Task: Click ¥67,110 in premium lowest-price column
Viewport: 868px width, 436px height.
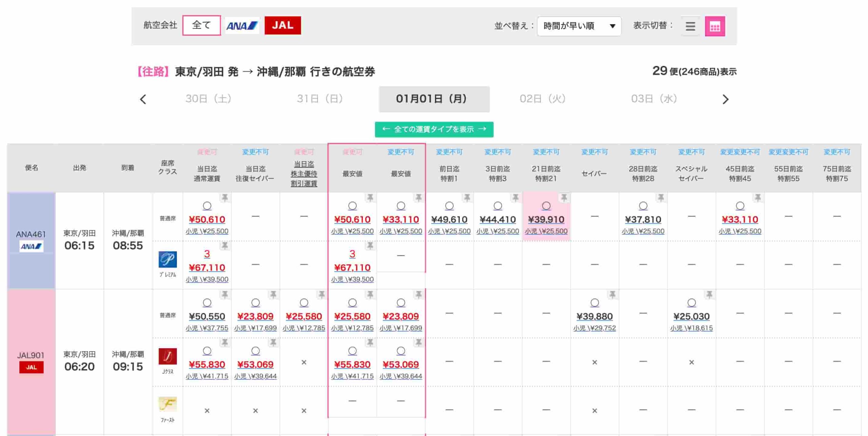Action: pyautogui.click(x=352, y=267)
